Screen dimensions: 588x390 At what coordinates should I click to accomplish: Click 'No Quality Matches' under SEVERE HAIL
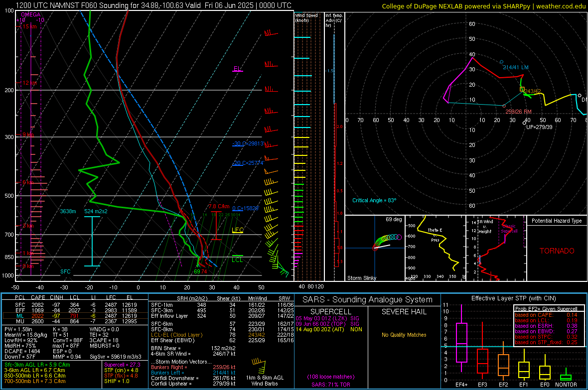click(x=404, y=335)
